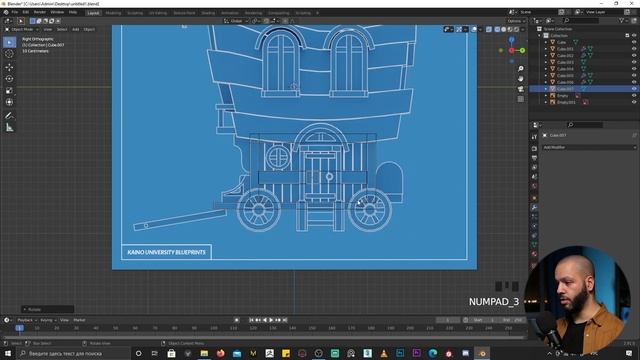Collapse the Collection in the outliner
Image resolution: width=640 pixels, height=360 pixels.
tap(540, 36)
